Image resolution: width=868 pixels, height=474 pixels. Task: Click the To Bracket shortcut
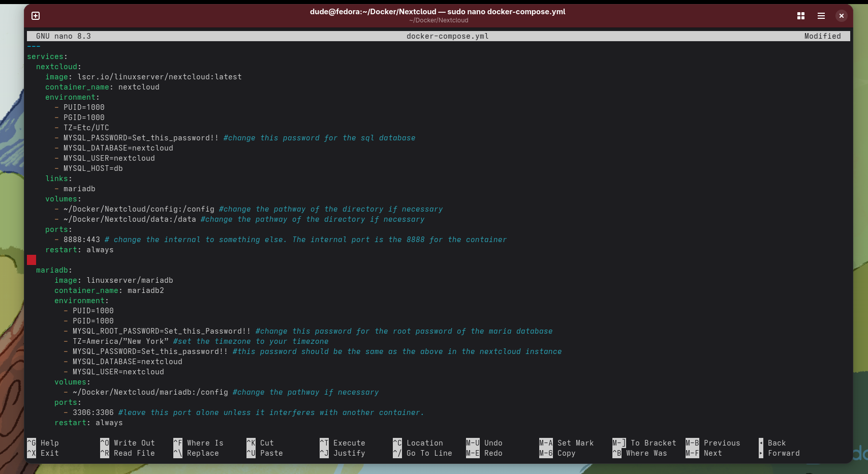click(644, 443)
